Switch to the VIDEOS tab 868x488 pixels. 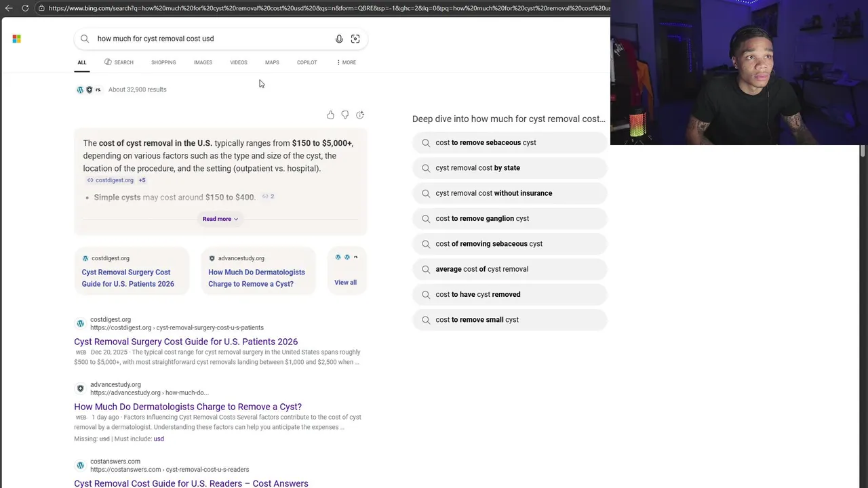point(239,62)
